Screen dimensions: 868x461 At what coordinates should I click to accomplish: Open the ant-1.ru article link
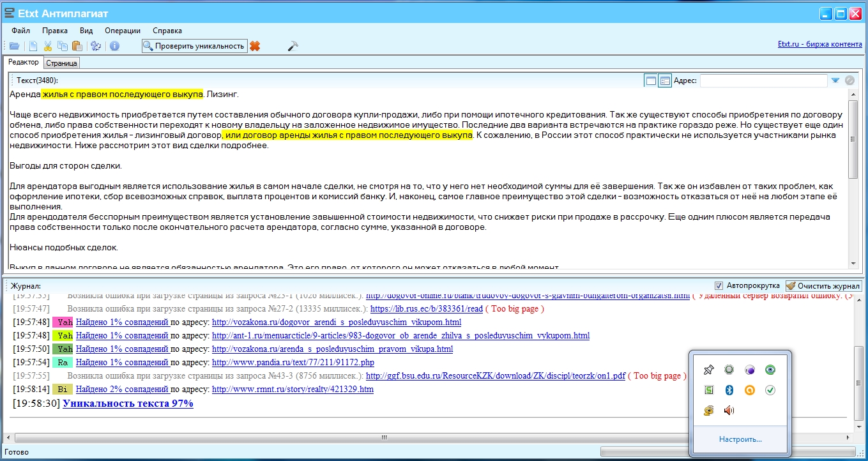[x=400, y=336]
